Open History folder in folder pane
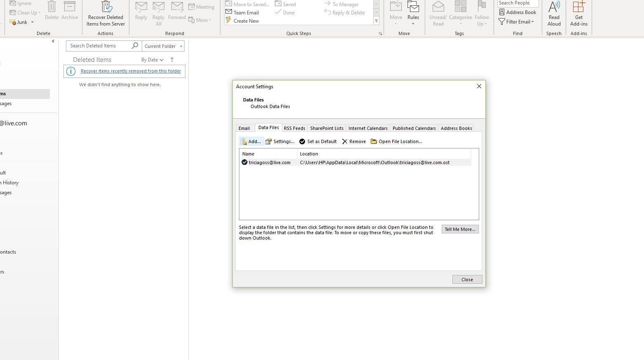Screen dimensions: 644x360 pos(9,183)
